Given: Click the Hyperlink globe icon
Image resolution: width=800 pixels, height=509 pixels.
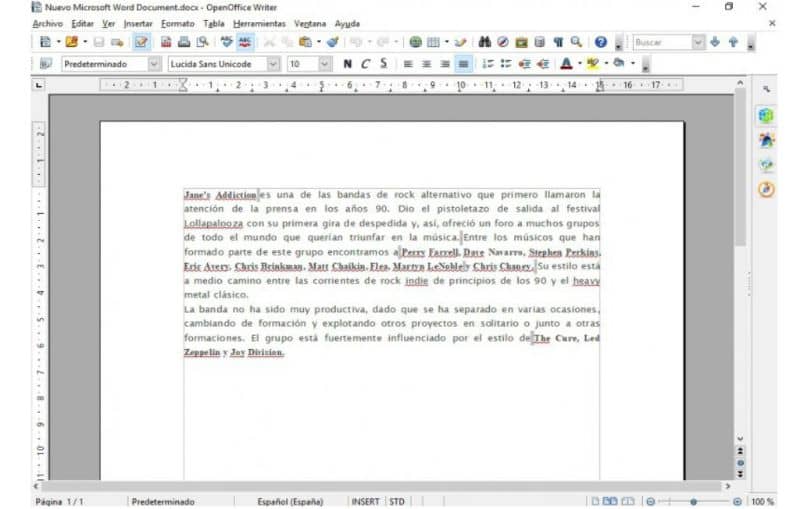Looking at the screenshot, I should tap(415, 42).
